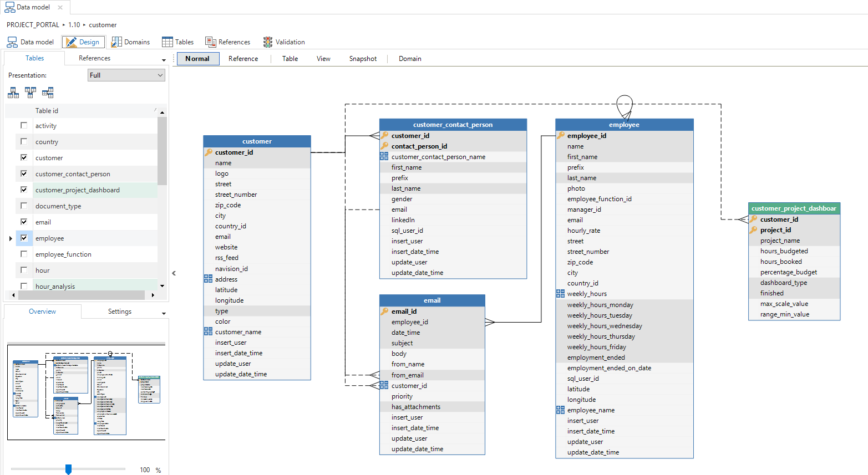This screenshot has height=475, width=868.
Task: Collapse the left panel using the arrow handle
Action: [x=174, y=273]
